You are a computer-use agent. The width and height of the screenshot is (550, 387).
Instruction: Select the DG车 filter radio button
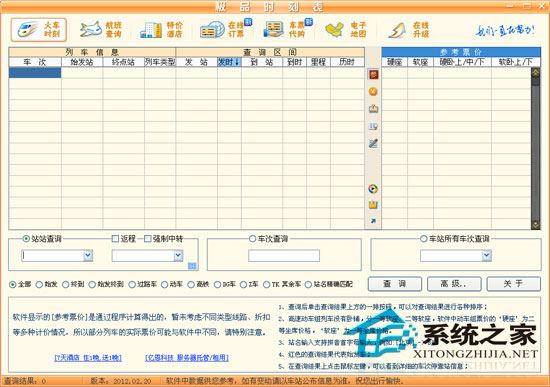pos(217,284)
